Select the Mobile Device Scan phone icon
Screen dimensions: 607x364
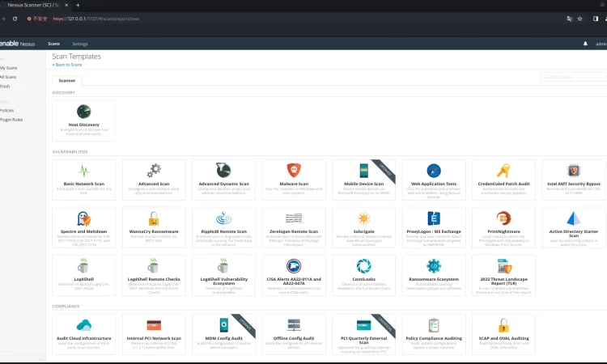363,170
